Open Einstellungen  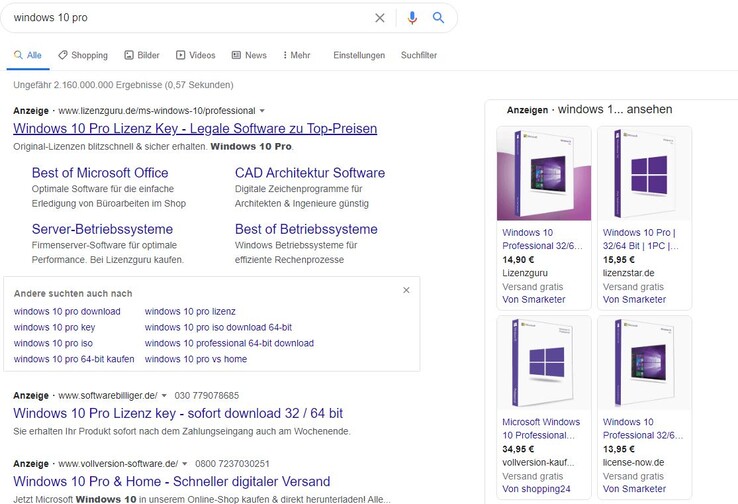359,55
